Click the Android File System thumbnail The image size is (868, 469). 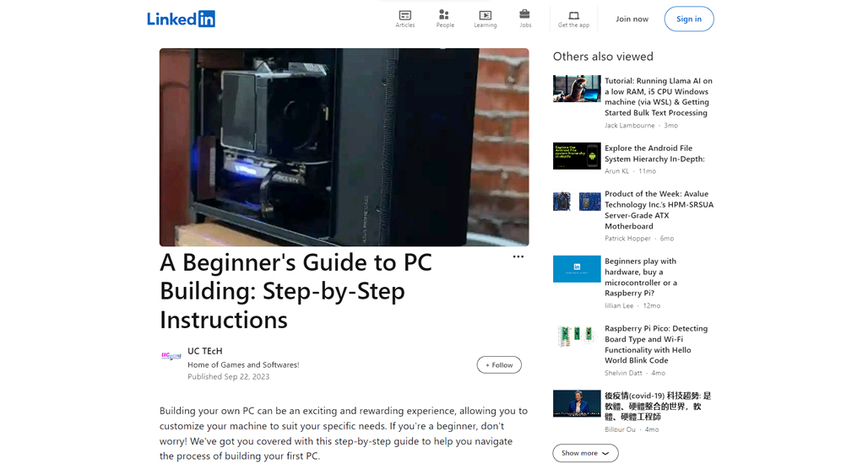coord(576,156)
